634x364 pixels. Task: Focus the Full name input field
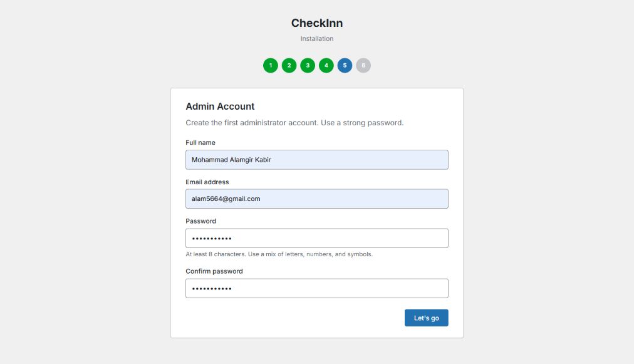[x=317, y=160]
